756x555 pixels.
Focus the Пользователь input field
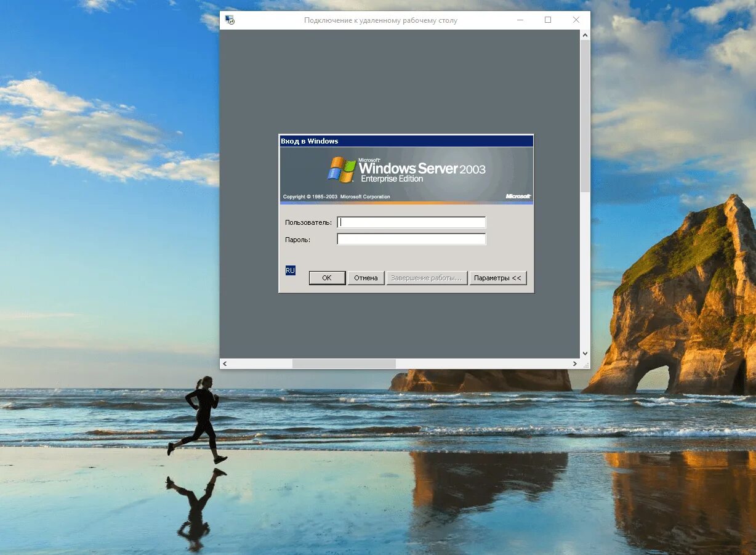(x=411, y=222)
